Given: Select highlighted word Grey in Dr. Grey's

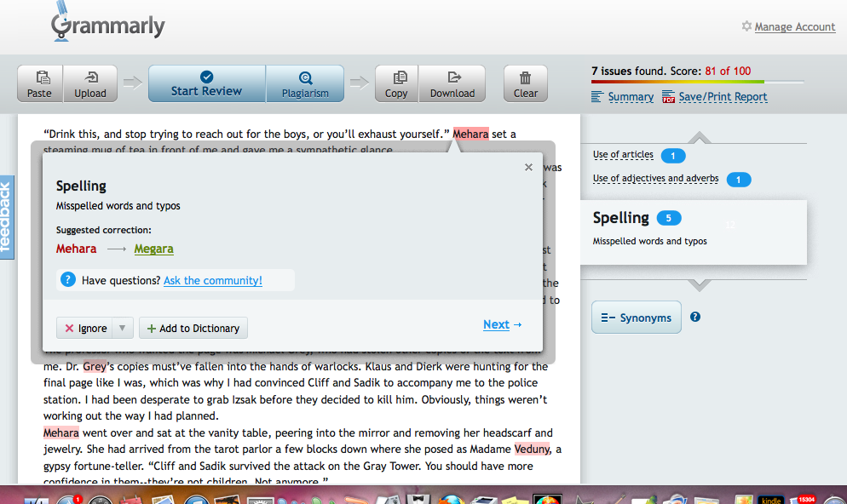Looking at the screenshot, I should tap(95, 366).
